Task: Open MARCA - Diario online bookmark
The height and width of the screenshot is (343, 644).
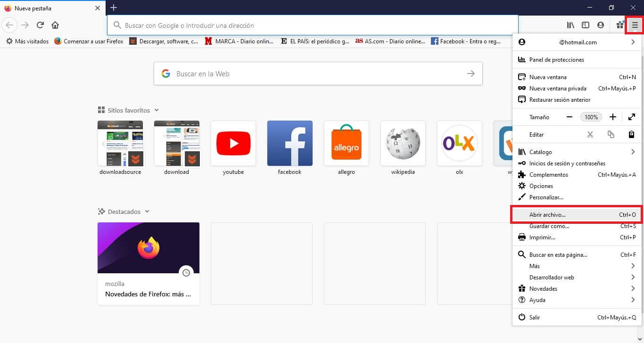Action: 239,41
